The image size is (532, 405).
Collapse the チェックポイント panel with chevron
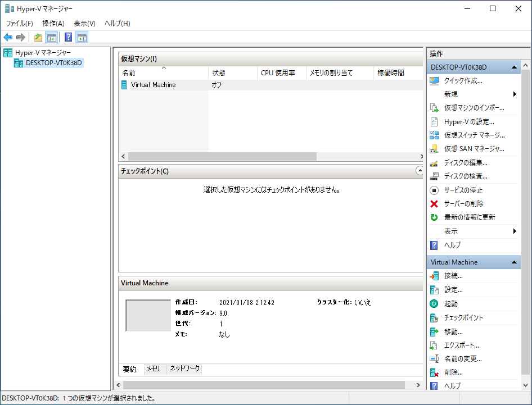[419, 170]
